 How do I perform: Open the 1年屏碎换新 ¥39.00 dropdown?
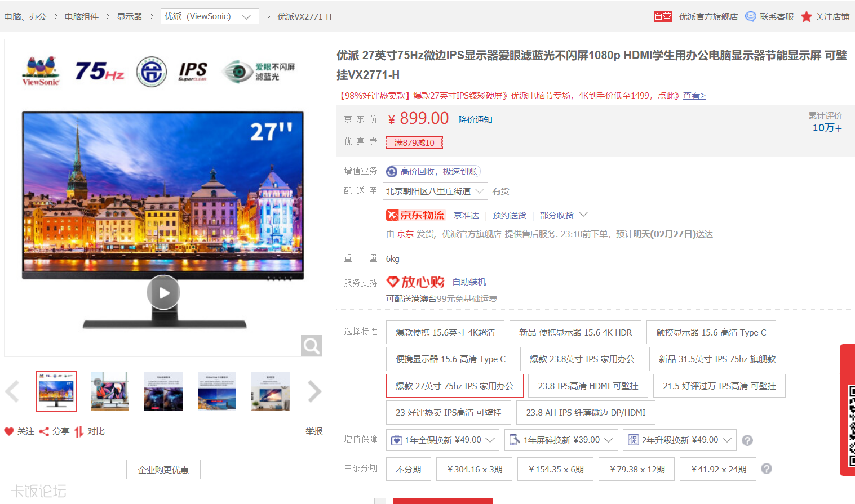pos(561,440)
